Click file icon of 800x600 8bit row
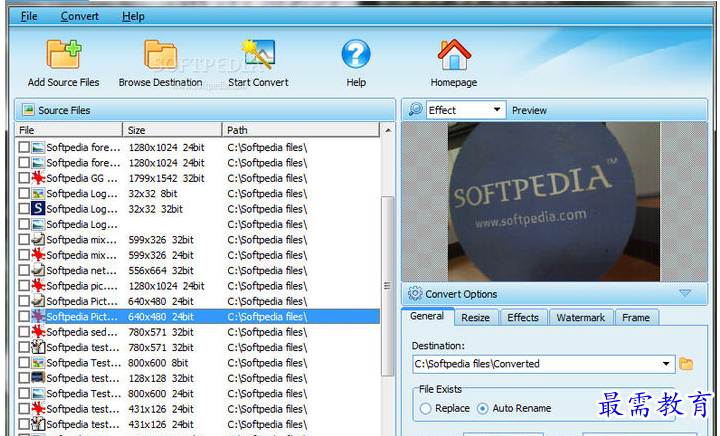Screen dimensions: 720x436 tap(38, 363)
